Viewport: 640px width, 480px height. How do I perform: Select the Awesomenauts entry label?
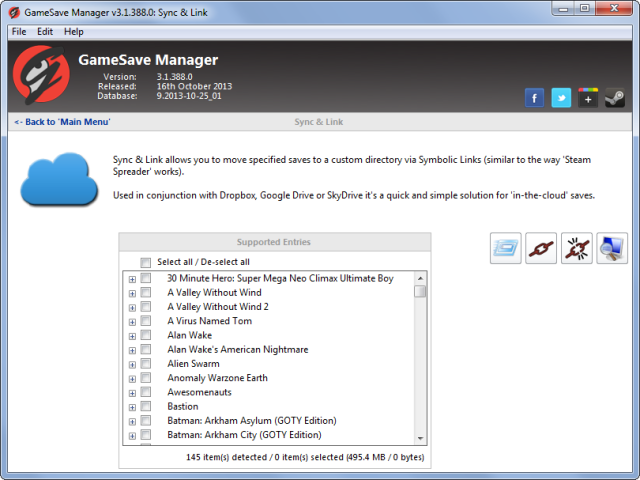coord(199,392)
